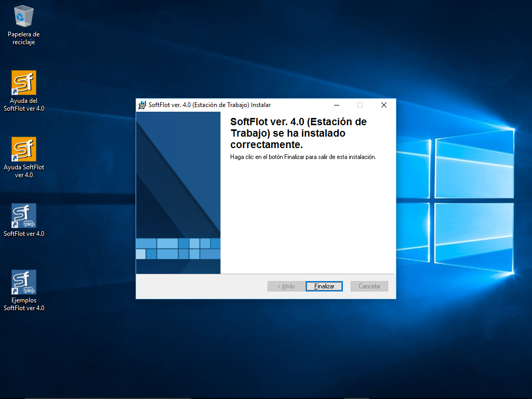Click the disabled maximize button of the installer
532x399 pixels.
click(360, 105)
